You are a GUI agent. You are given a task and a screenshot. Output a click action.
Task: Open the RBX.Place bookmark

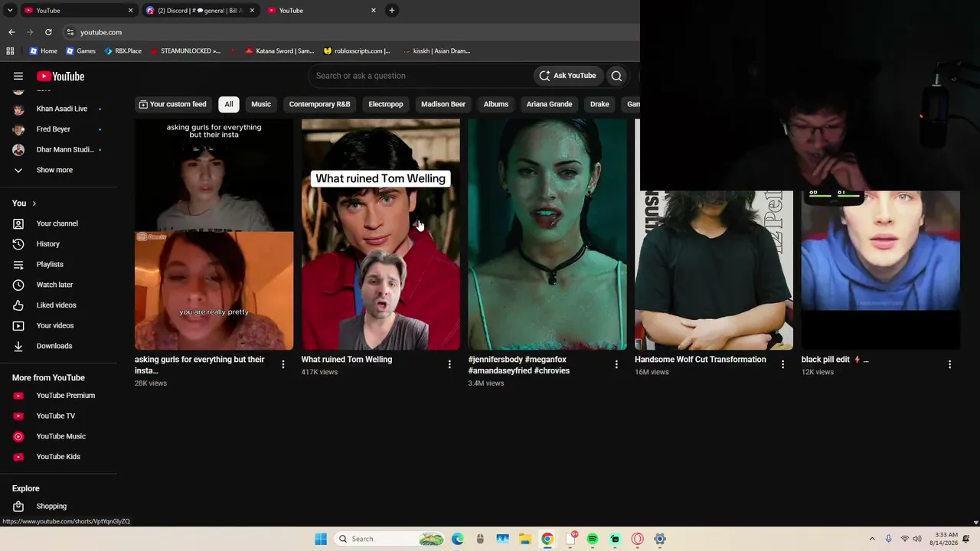(x=122, y=51)
